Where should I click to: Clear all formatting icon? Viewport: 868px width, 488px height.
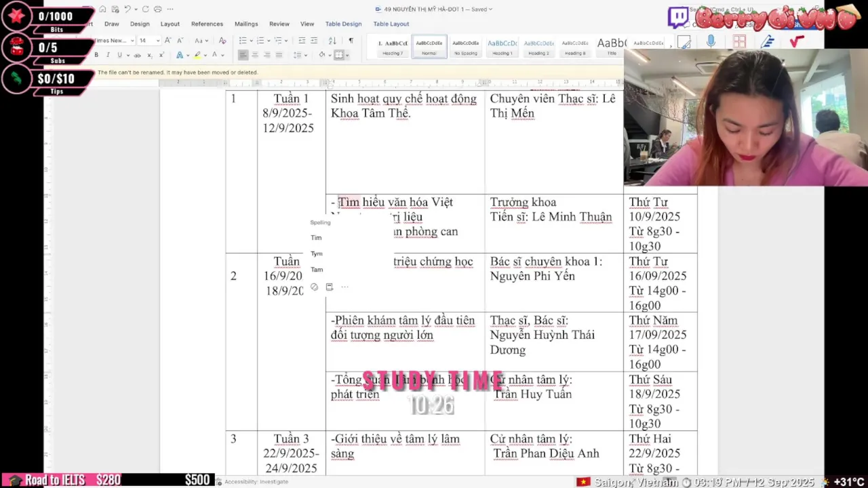[x=222, y=41]
